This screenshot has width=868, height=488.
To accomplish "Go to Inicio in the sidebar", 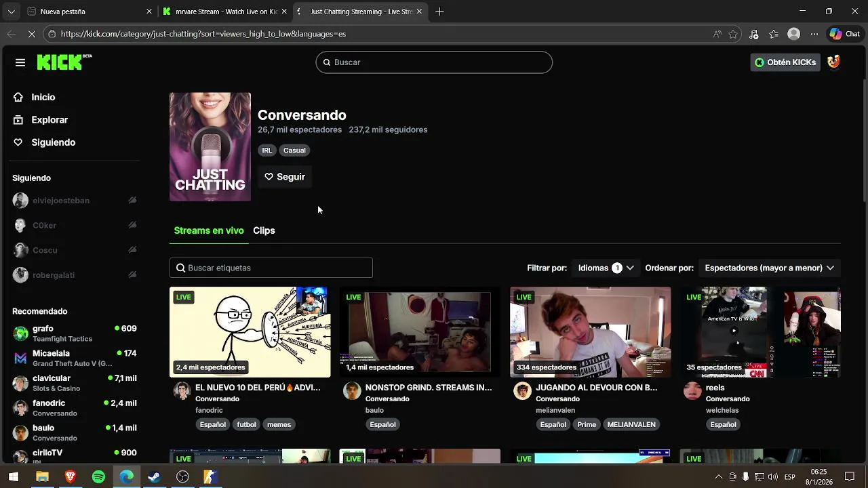I will coord(43,97).
